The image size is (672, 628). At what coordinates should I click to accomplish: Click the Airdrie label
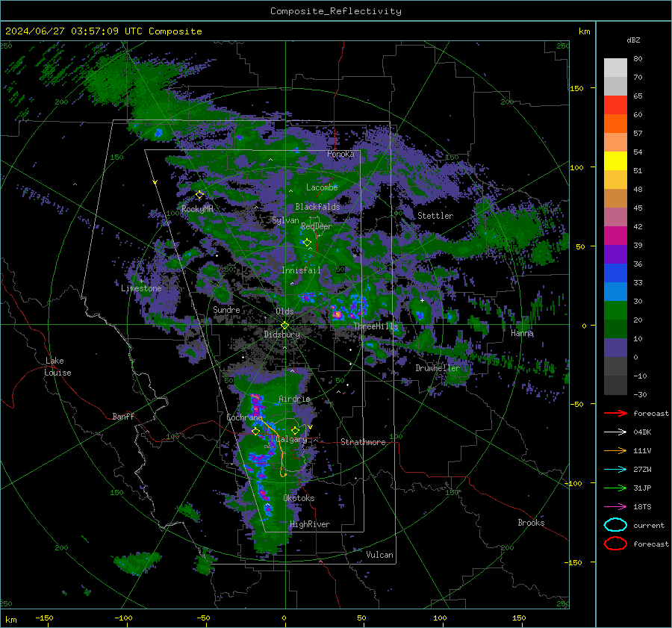click(x=294, y=399)
